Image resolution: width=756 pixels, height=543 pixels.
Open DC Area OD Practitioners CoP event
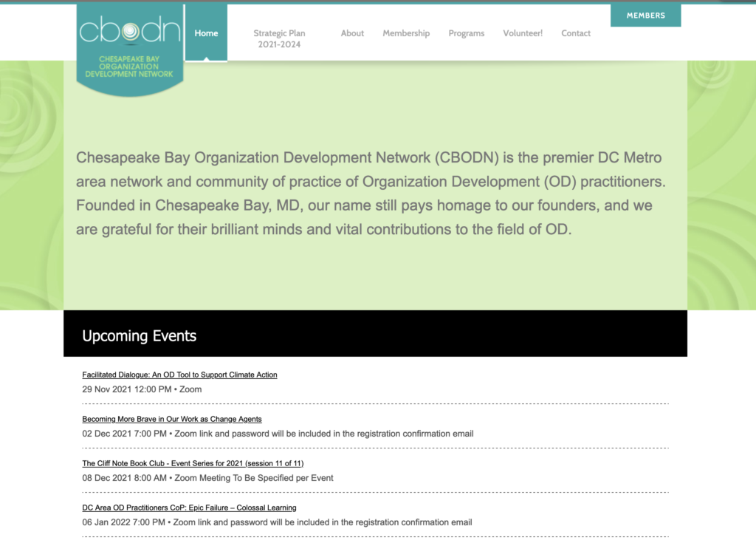[x=189, y=508]
